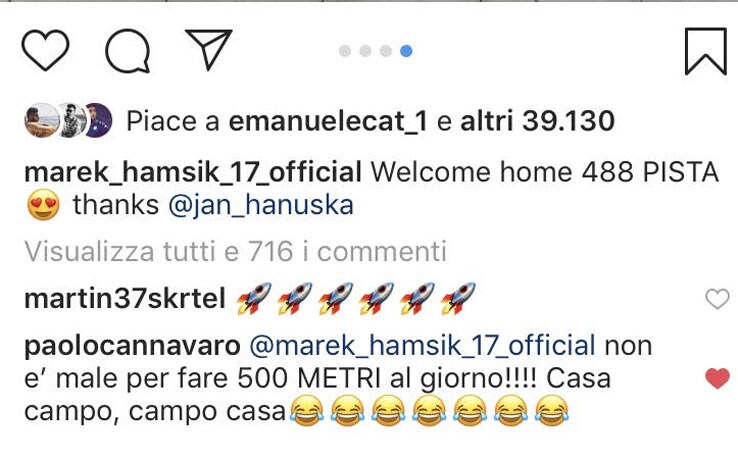
Task: Open marek_hamsik_17_official caption username
Action: (x=193, y=172)
